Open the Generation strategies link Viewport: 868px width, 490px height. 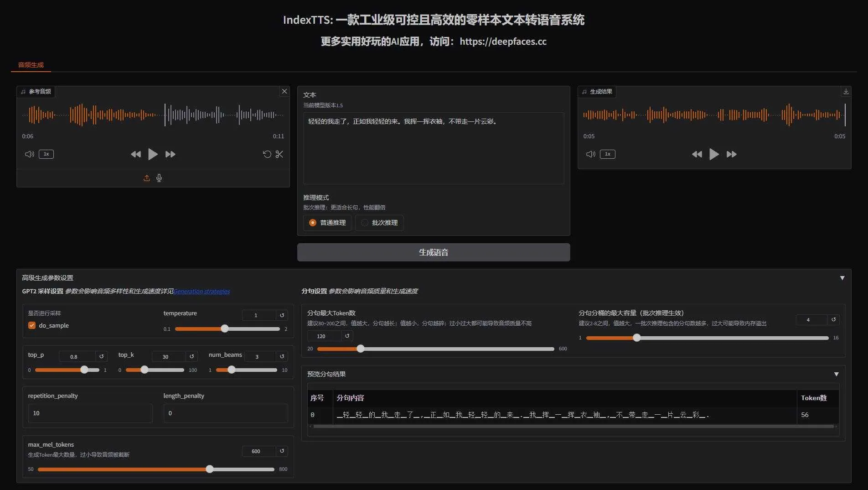(201, 291)
